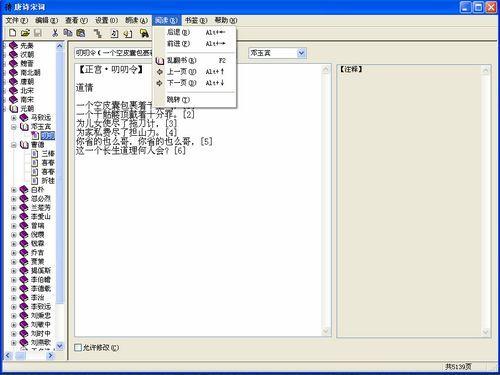Select the 南宋 dynasty in the tree

click(27, 99)
